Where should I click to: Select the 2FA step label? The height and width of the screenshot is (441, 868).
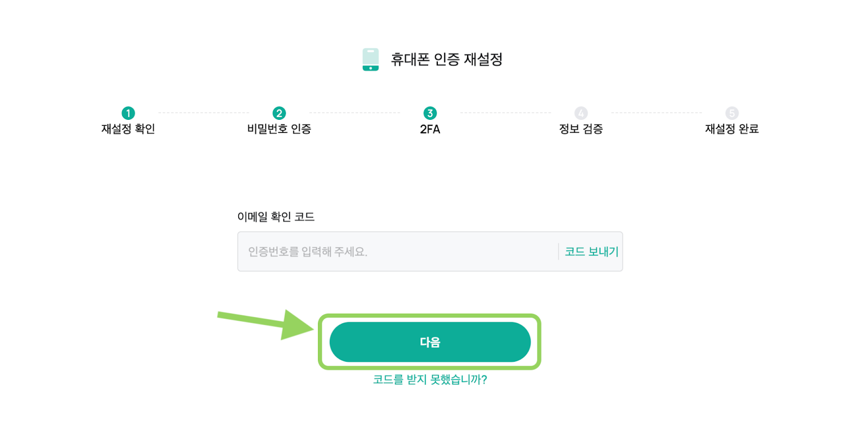(x=430, y=129)
